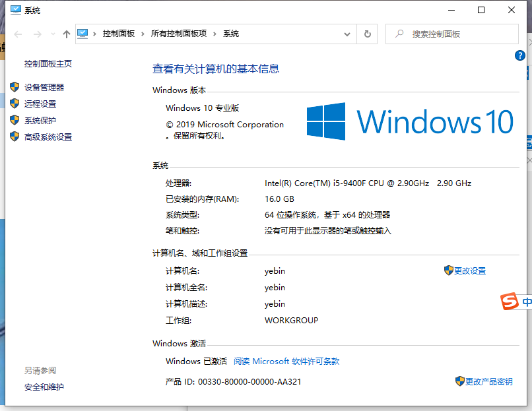
Task: Select 控制面板 in the breadcrumb path
Action: click(x=118, y=34)
